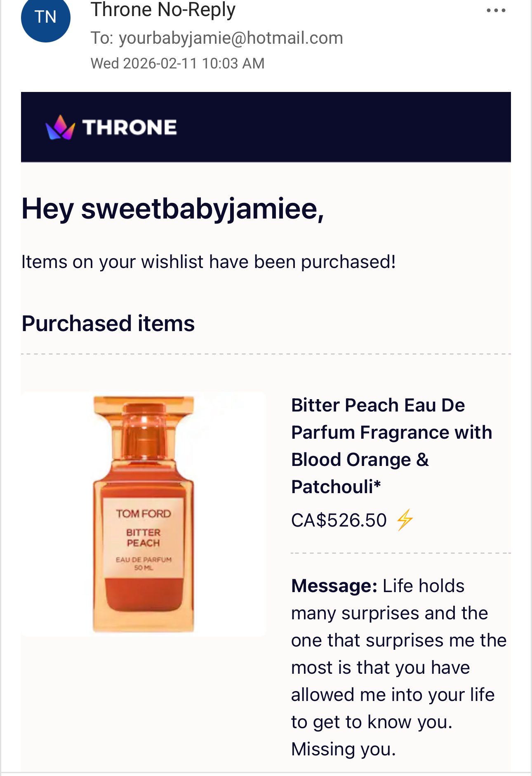Click the THRONE wordmark in banner
Viewport: 532px width, 776px height.
click(129, 127)
